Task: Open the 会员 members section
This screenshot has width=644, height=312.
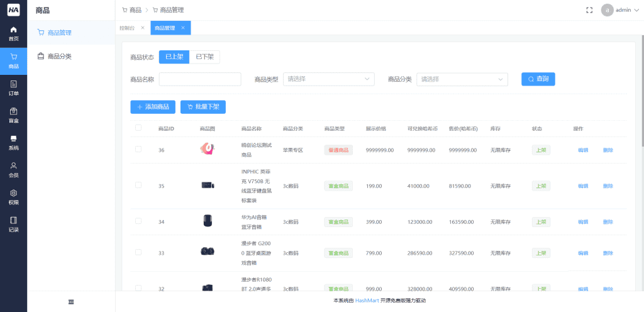Action: coord(13,170)
